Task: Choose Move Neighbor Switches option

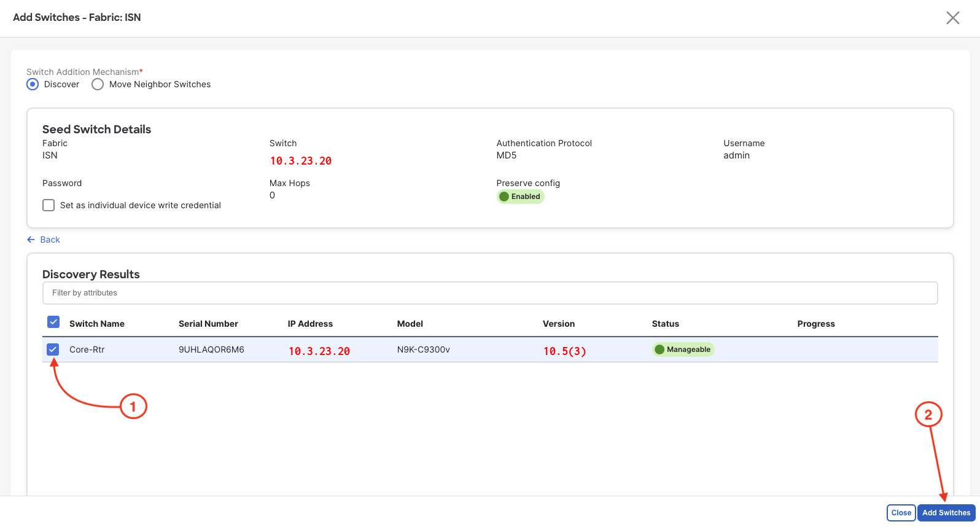Action: click(x=98, y=84)
